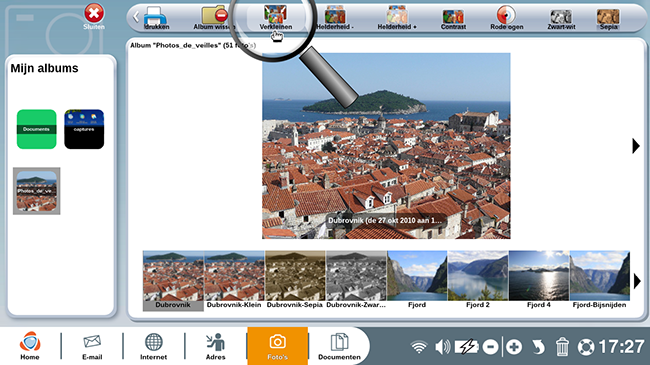Image resolution: width=650 pixels, height=365 pixels.
Task: Apply the Contrast adjustment
Action: click(x=453, y=18)
